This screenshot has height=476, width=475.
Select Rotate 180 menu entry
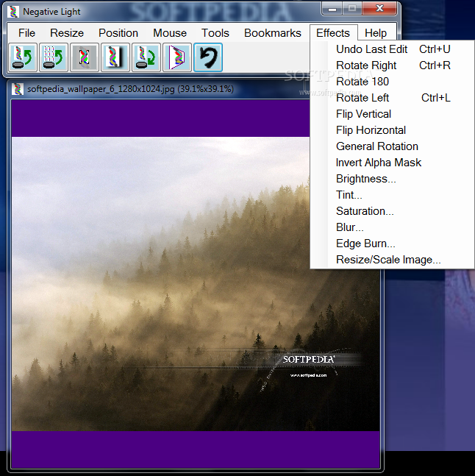[392, 82]
